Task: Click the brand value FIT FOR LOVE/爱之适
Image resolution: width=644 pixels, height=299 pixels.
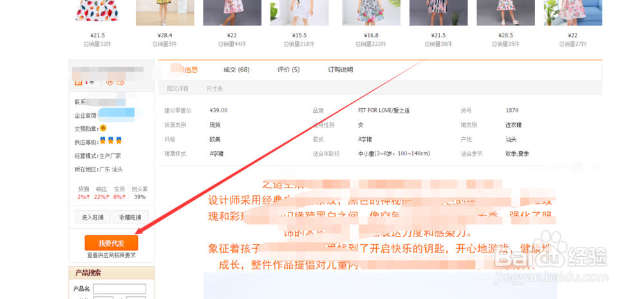Action: coord(384,110)
